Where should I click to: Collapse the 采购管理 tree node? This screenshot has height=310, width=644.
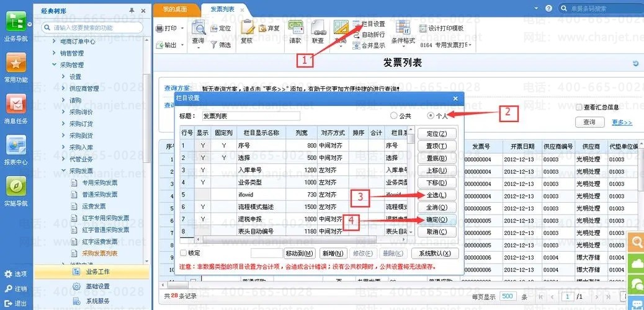pyautogui.click(x=54, y=65)
